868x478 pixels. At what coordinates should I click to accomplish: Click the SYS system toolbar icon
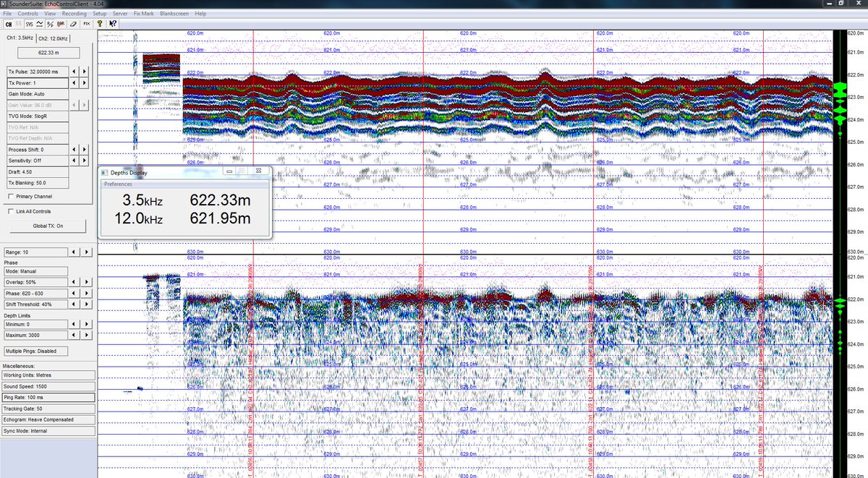coord(30,23)
